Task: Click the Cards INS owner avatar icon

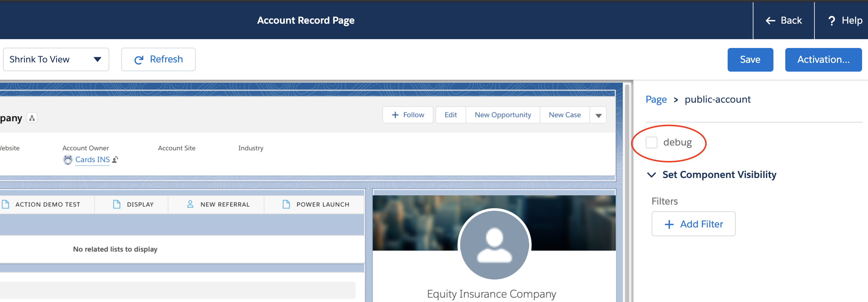Action: (68, 159)
